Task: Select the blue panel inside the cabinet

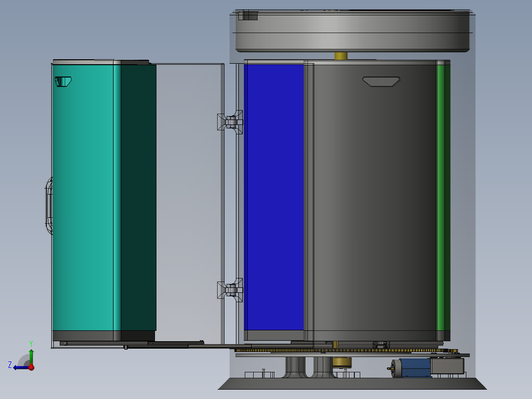Action: tap(274, 197)
